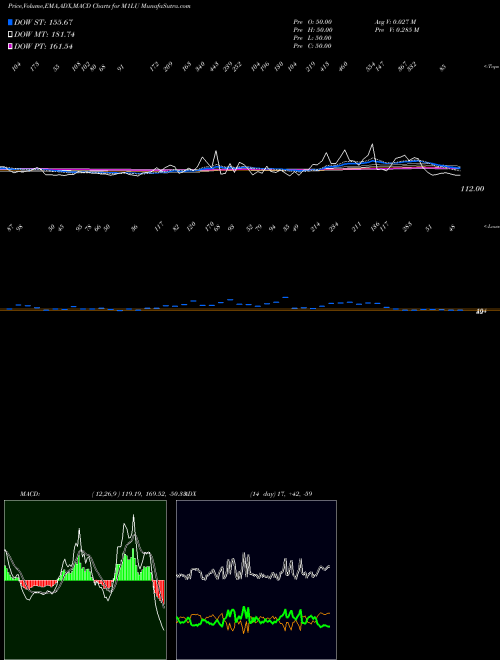
Task: Click the 'Pre V: 0.285 M' volume text
Action: click(396, 30)
